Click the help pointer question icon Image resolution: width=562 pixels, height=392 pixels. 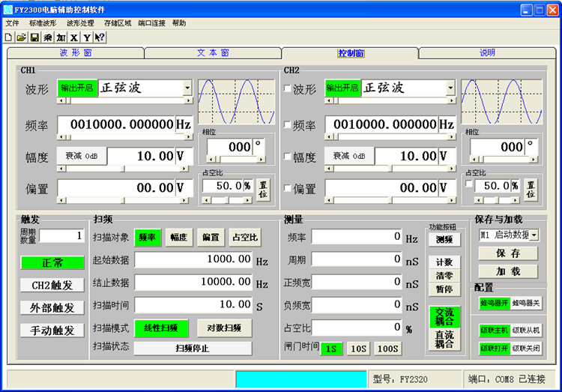(x=100, y=37)
